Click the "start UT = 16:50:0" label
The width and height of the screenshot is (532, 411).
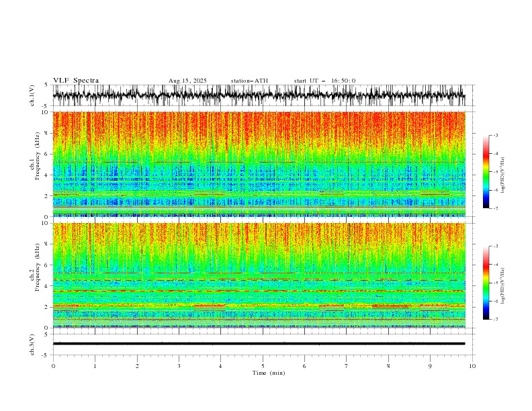(324, 81)
